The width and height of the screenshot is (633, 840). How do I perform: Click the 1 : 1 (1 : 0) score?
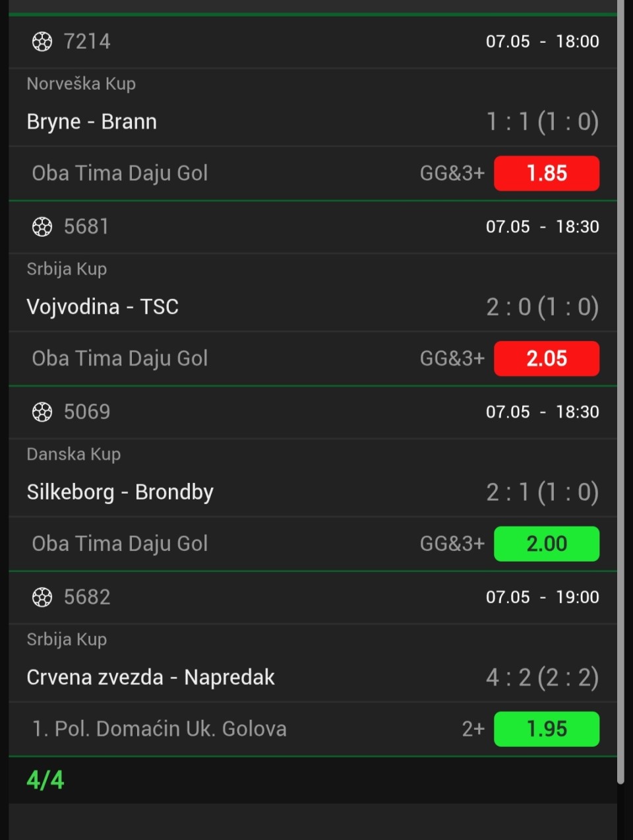[x=543, y=122]
